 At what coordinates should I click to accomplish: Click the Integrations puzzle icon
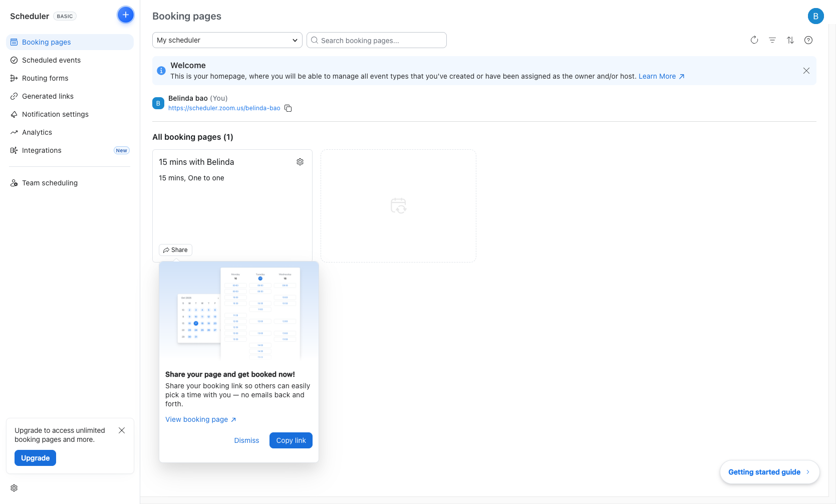pos(14,150)
